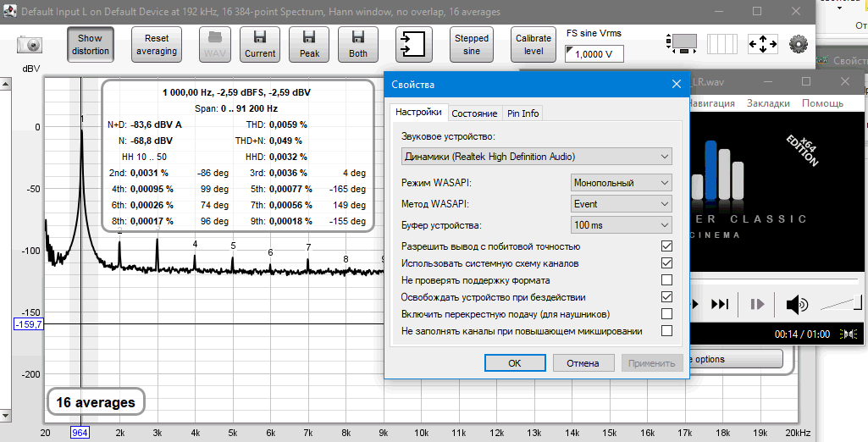This screenshot has width=868, height=442.
Task: Open the 'Звуковое устройство' dropdown
Action: coord(536,157)
